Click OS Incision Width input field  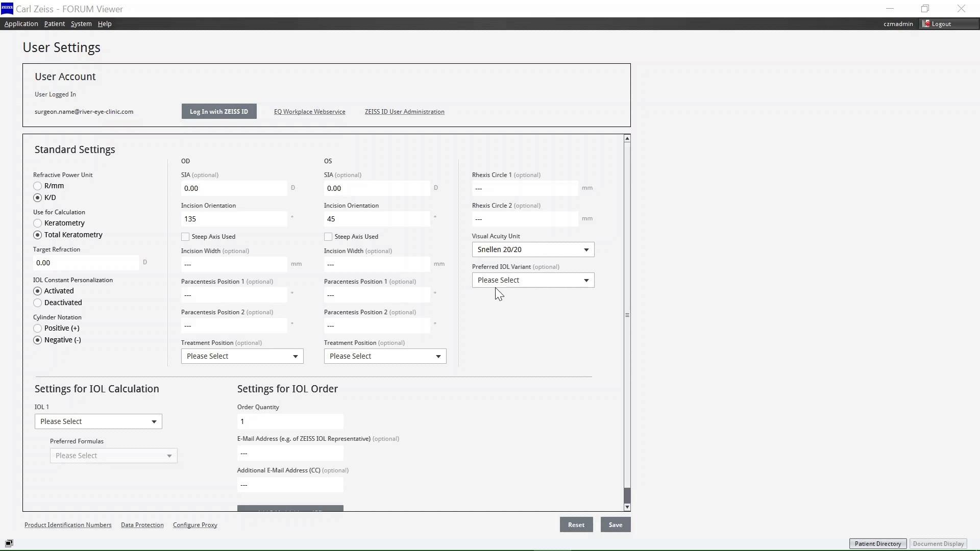377,264
